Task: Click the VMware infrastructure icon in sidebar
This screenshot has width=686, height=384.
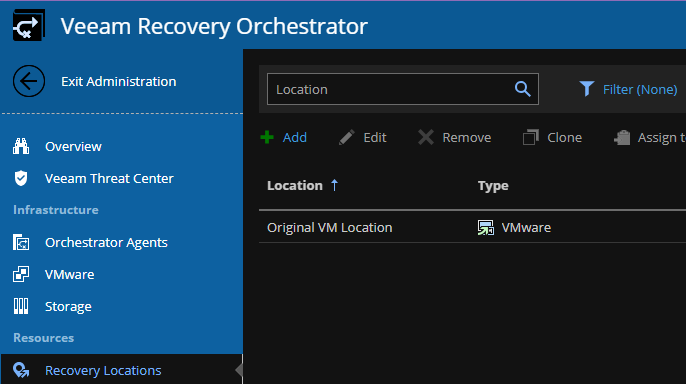Action: (x=21, y=274)
